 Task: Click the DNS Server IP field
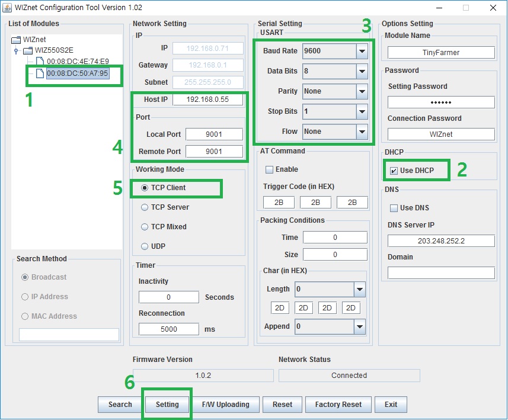pos(441,241)
